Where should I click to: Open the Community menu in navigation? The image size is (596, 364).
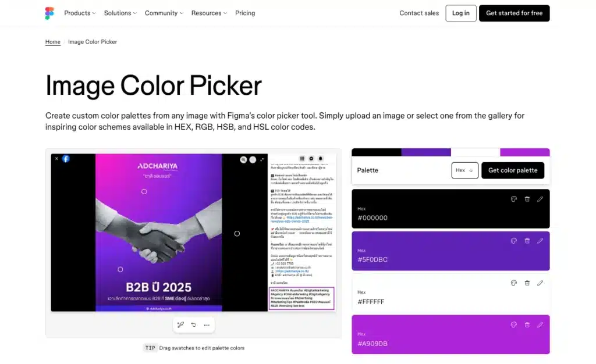[x=164, y=13]
